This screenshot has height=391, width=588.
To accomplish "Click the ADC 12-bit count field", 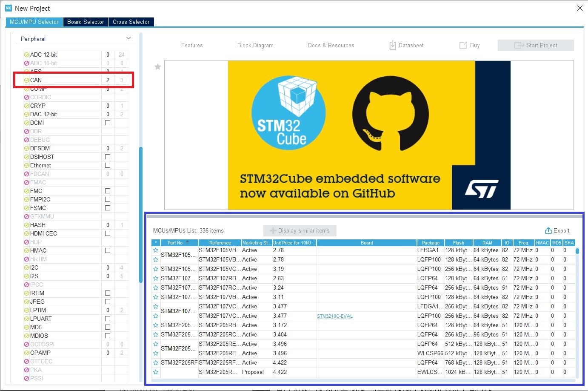I will (108, 55).
